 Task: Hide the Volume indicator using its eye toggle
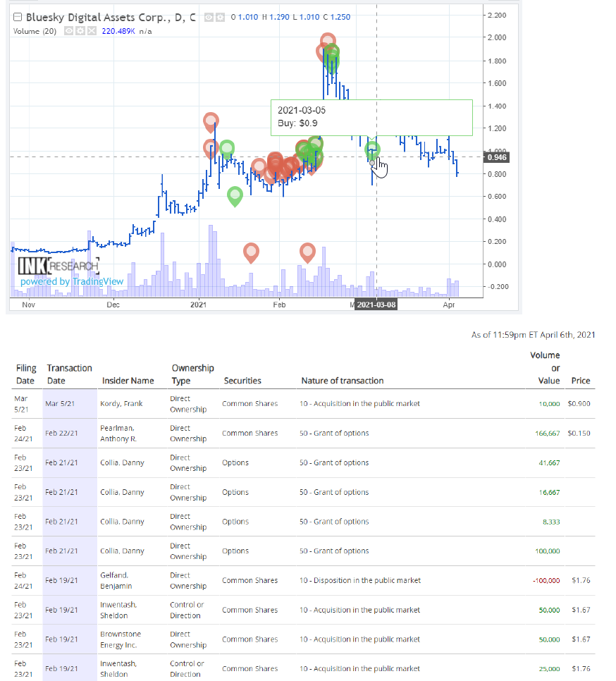68,32
